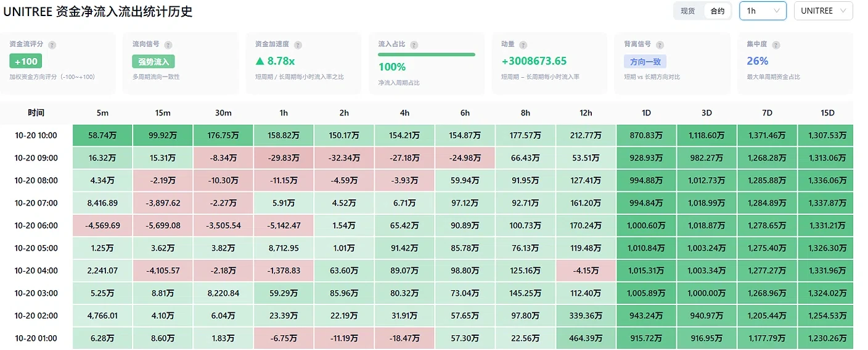
Task: Click the green +100 score badge
Action: [x=25, y=61]
